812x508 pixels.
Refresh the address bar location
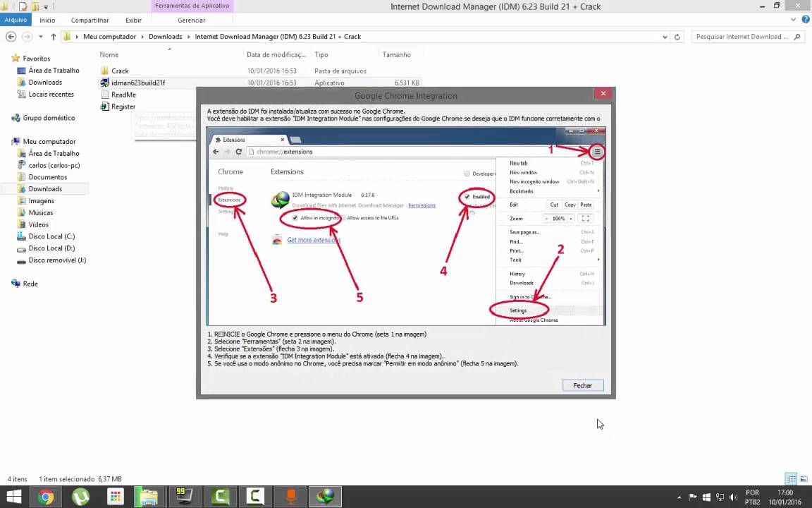pyautogui.click(x=677, y=37)
